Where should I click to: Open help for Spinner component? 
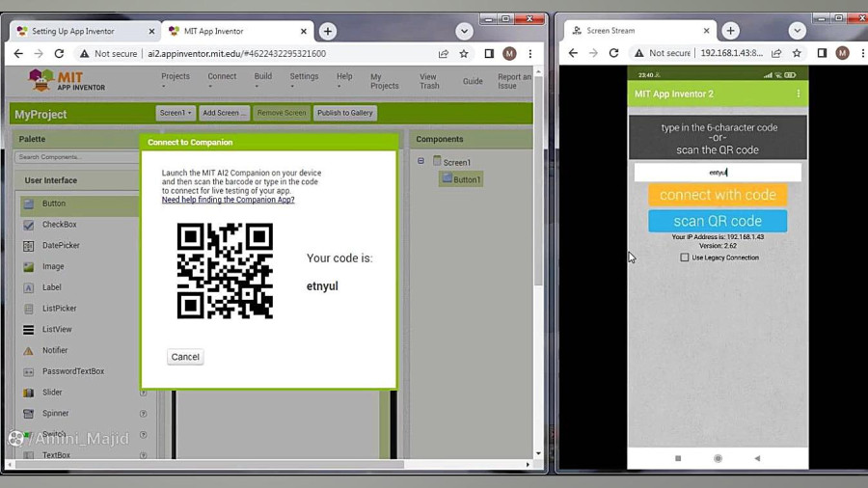[143, 414]
